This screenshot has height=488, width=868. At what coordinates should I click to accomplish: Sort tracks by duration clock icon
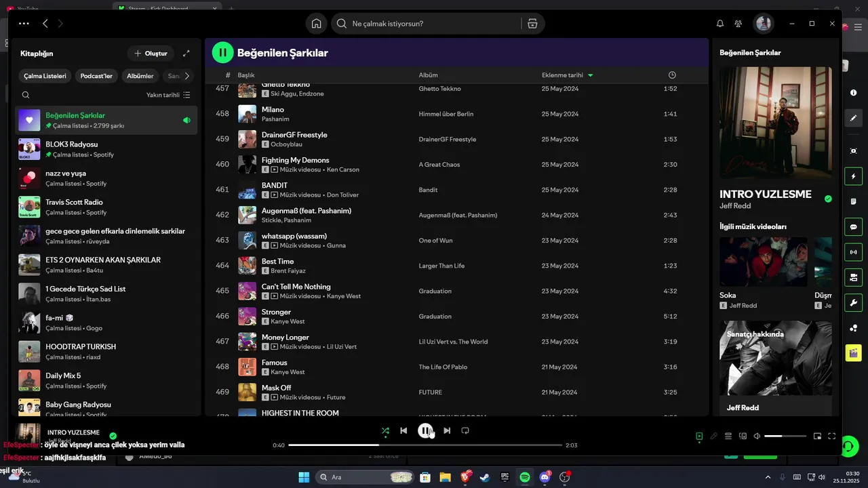(672, 75)
